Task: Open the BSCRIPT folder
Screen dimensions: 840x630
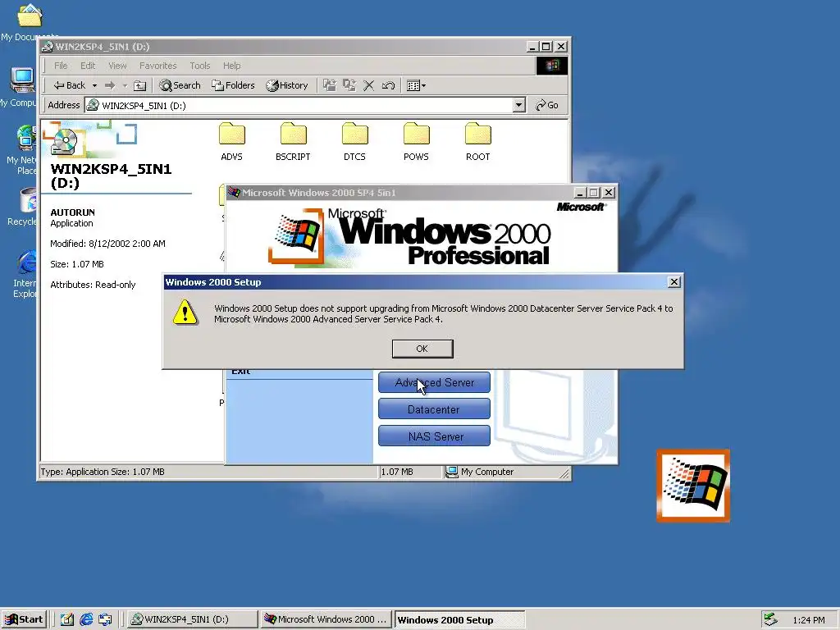Action: (293, 142)
